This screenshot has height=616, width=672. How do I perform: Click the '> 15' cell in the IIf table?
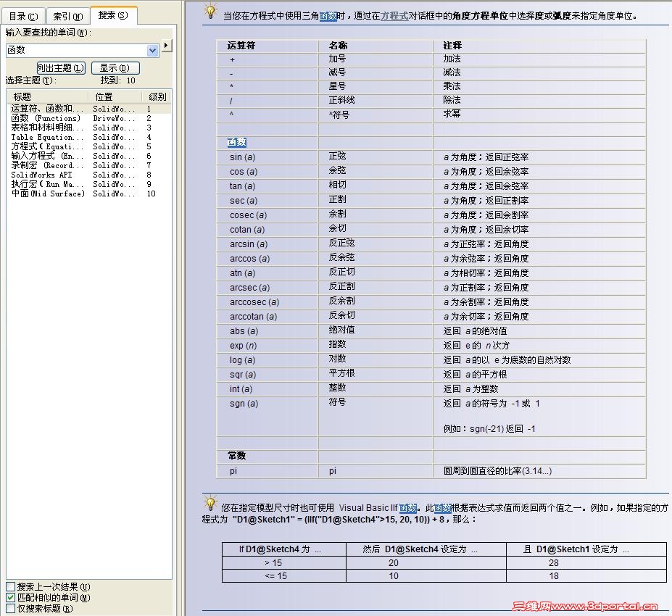(x=284, y=563)
